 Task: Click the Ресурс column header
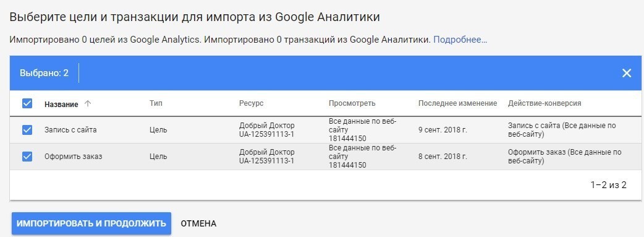[252, 103]
